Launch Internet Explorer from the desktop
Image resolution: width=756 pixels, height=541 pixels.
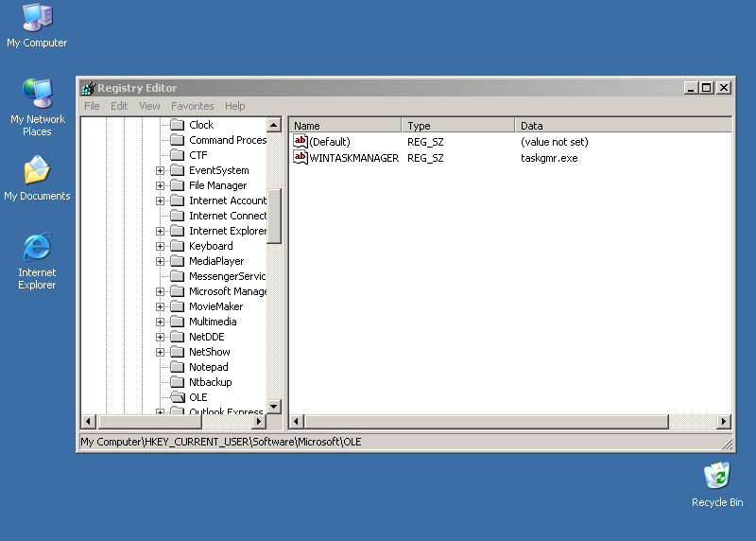coord(37,261)
